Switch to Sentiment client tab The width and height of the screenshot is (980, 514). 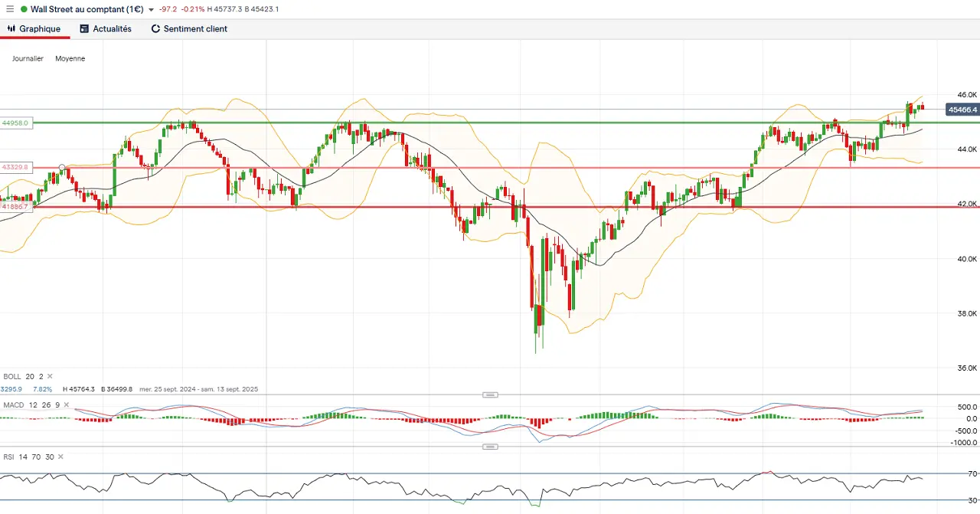189,29
